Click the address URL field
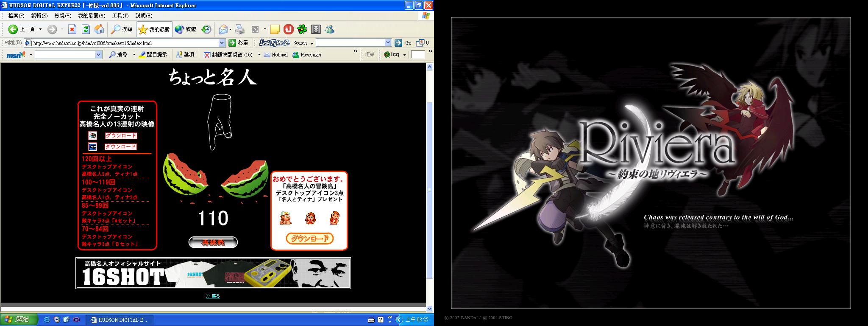The image size is (868, 326). pos(125,43)
